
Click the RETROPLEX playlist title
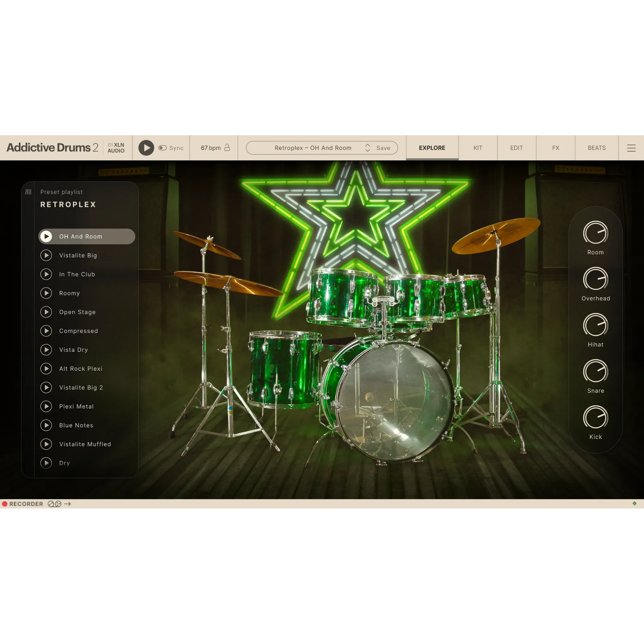[x=68, y=204]
